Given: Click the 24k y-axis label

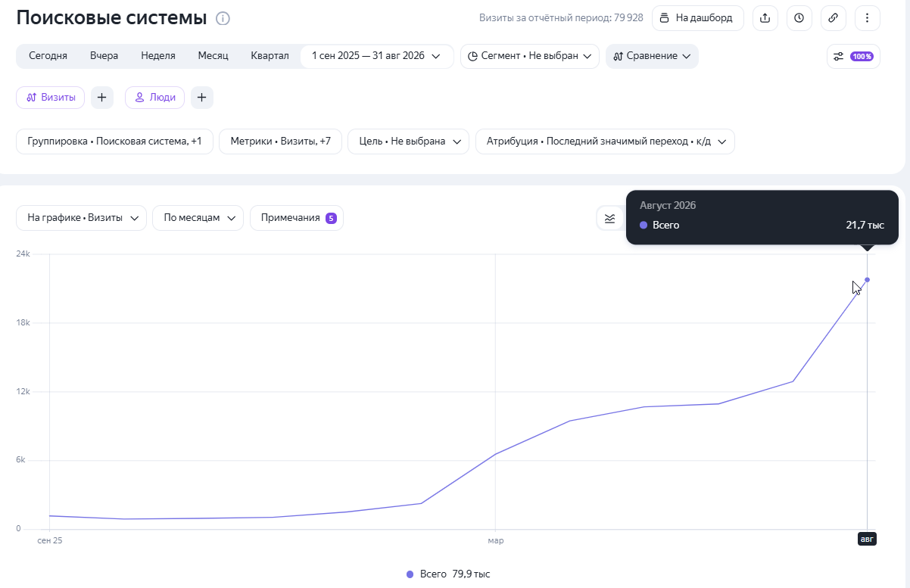Looking at the screenshot, I should point(23,254).
